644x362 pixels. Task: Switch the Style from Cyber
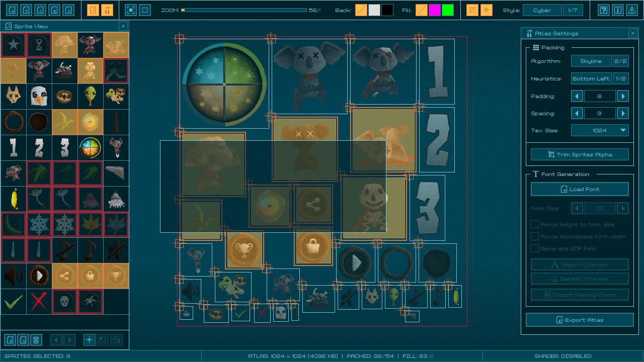click(542, 10)
